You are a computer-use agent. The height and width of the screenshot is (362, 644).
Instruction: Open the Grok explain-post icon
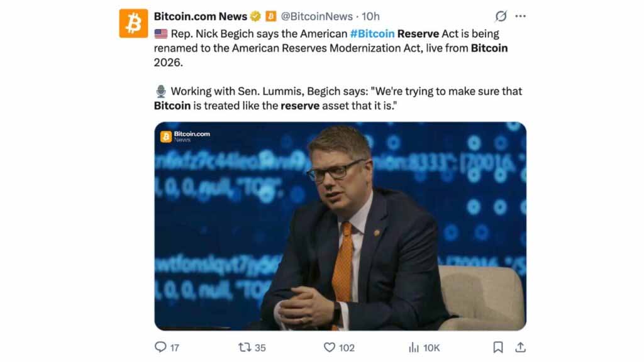501,16
